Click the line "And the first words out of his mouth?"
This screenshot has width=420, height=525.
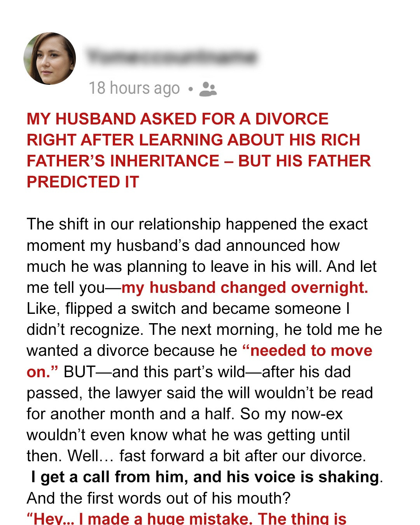click(158, 498)
